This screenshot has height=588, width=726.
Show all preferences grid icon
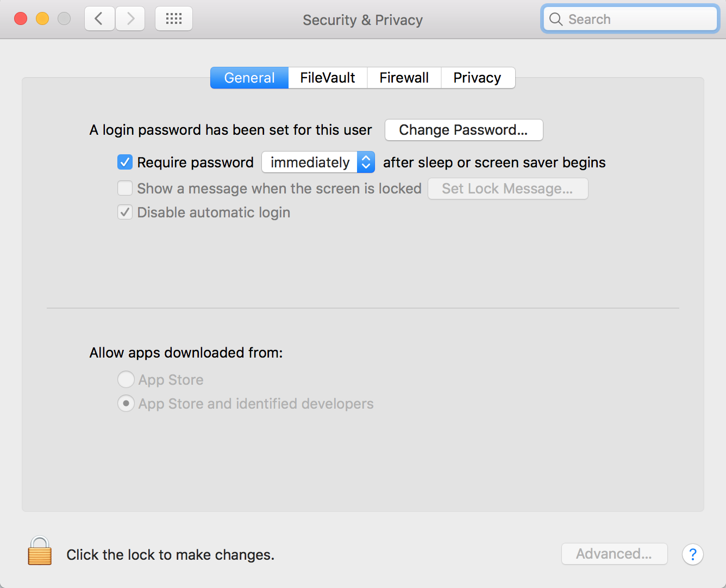point(174,19)
